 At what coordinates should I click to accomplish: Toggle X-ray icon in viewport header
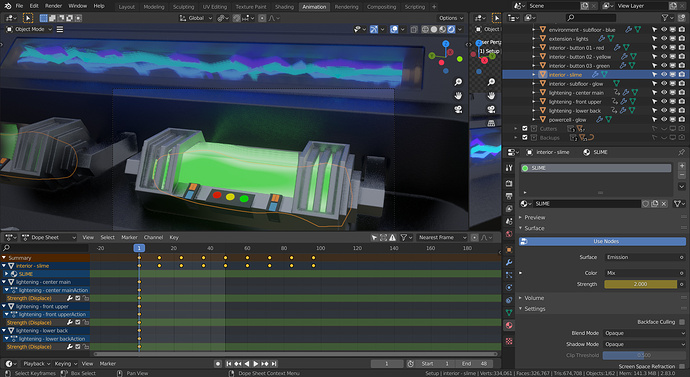coord(414,29)
